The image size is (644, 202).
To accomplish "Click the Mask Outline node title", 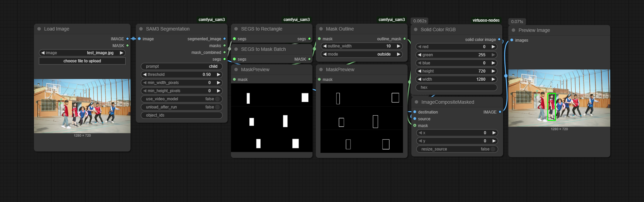I will click(x=340, y=29).
